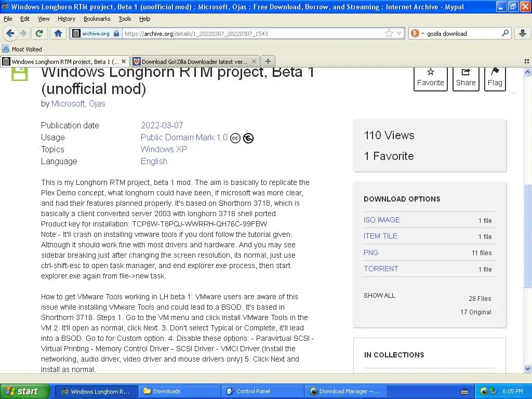Click the taskbar clock showing 6:05 PM
Image resolution: width=532 pixels, height=399 pixels.
click(513, 391)
